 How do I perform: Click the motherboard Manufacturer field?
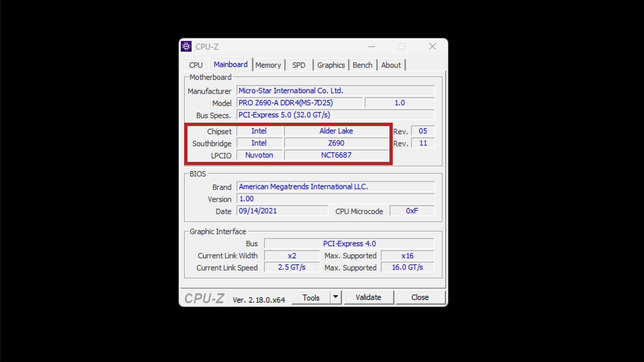click(335, 91)
